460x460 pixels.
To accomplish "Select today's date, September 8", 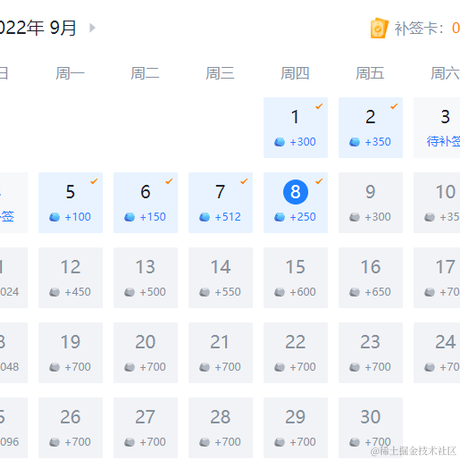I will [296, 203].
